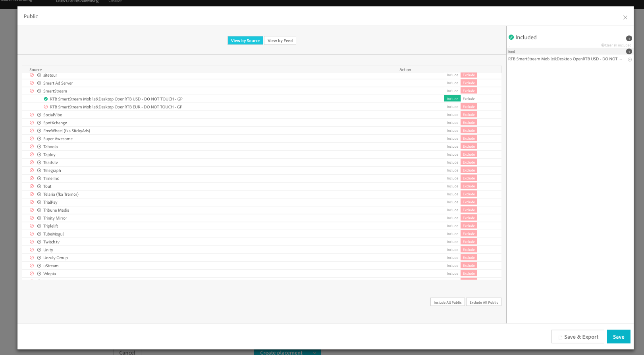The image size is (644, 355).
Task: Click the Source column header
Action: [x=35, y=69]
